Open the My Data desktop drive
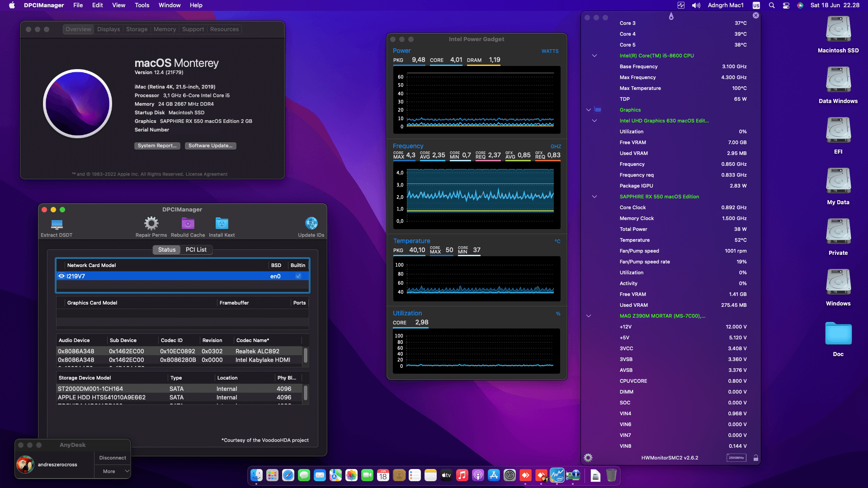Viewport: 868px width, 488px height. click(838, 186)
